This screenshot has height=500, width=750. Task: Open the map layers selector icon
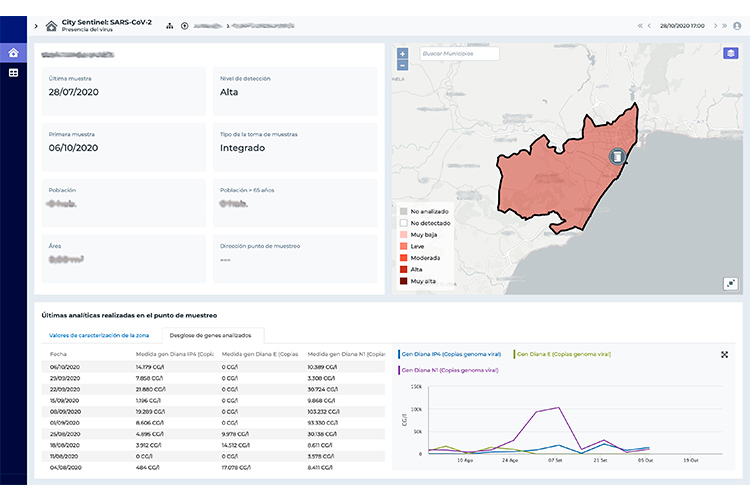coord(729,53)
